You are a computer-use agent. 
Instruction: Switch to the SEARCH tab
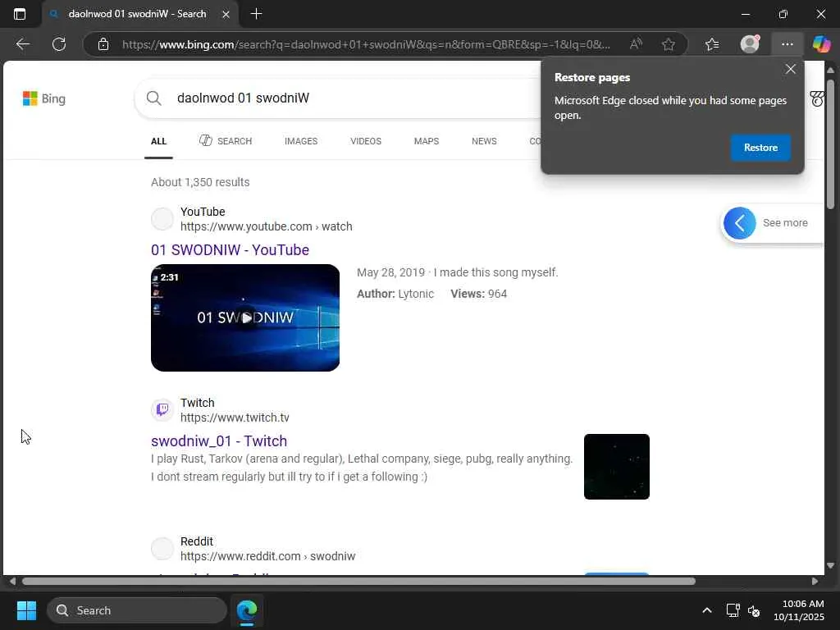tap(226, 141)
